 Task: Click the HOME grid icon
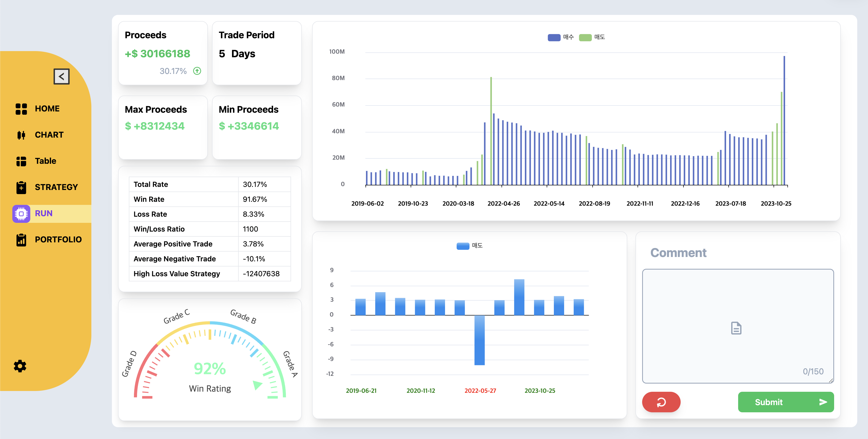pyautogui.click(x=21, y=109)
